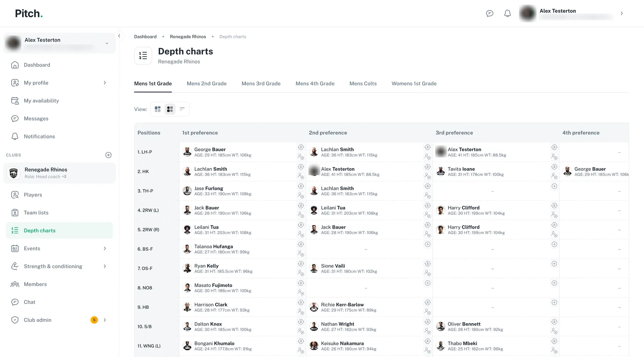This screenshot has height=357, width=644.
Task: Select George Bauer 1st preference card
Action: tap(237, 152)
